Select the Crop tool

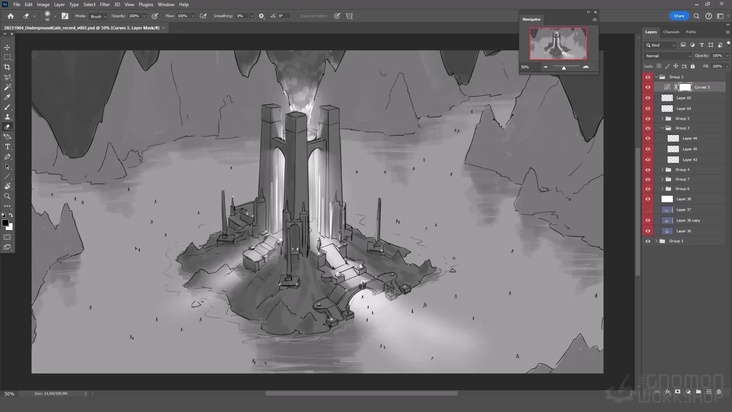click(7, 67)
